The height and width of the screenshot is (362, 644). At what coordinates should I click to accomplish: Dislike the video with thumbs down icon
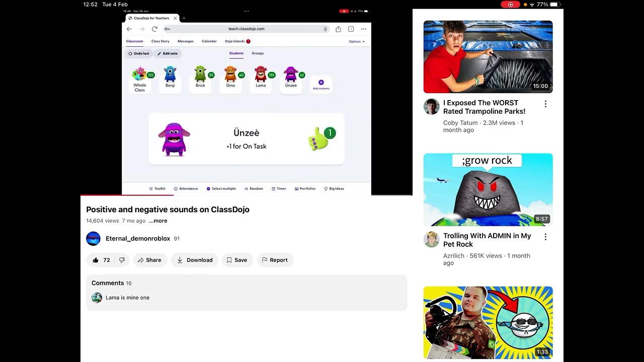(x=122, y=260)
